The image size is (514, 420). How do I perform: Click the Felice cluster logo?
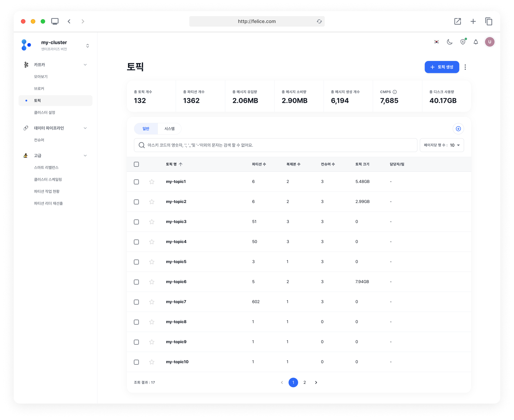tap(26, 45)
